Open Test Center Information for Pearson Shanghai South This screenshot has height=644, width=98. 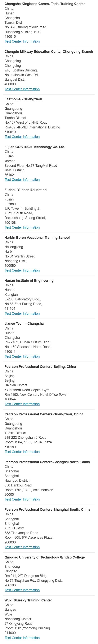click(22, 547)
